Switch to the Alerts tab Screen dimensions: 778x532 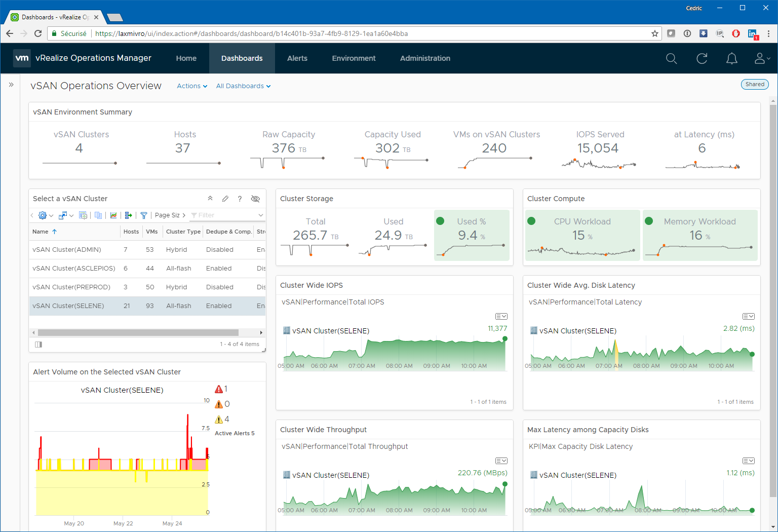[x=297, y=58]
